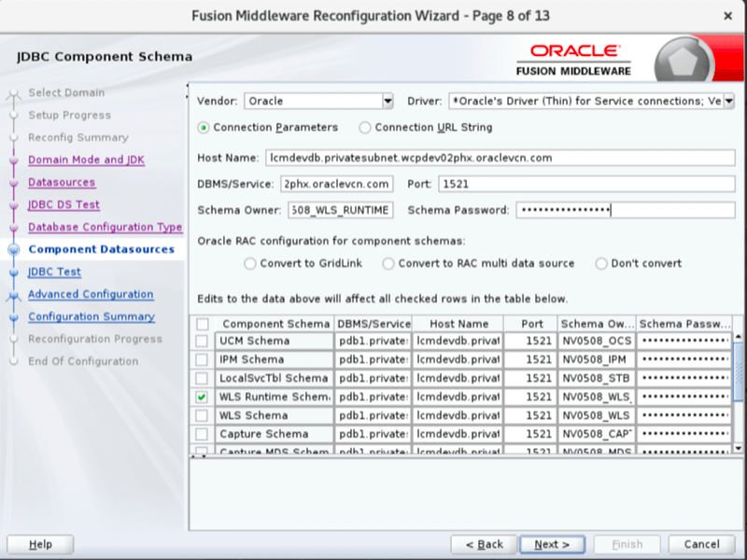This screenshot has height=560, width=747.
Task: Go to Advanced Configuration step
Action: click(91, 294)
